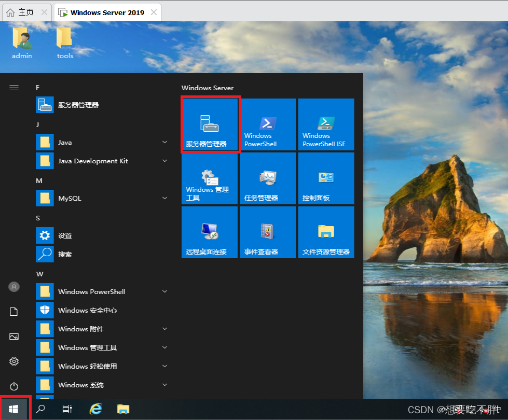Viewport: 508px width, 420px height.
Task: Launch the 任务管理器 tile
Action: 268,178
